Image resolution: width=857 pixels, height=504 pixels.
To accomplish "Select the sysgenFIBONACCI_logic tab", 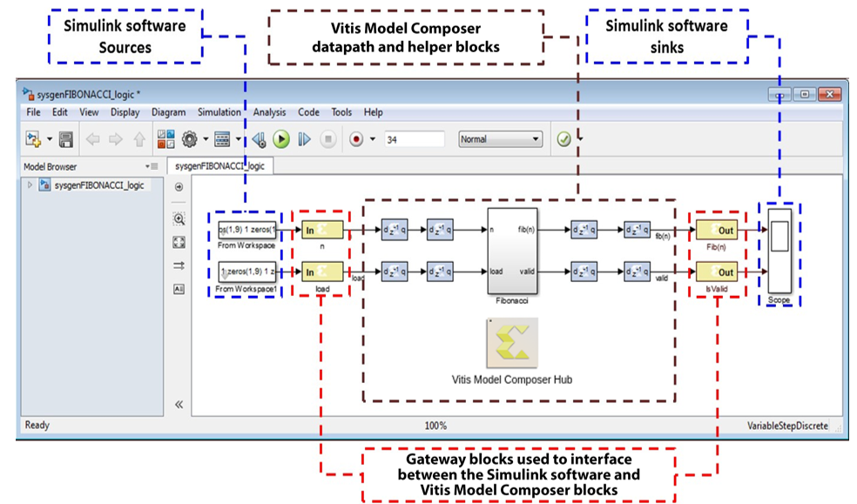I will 221,165.
